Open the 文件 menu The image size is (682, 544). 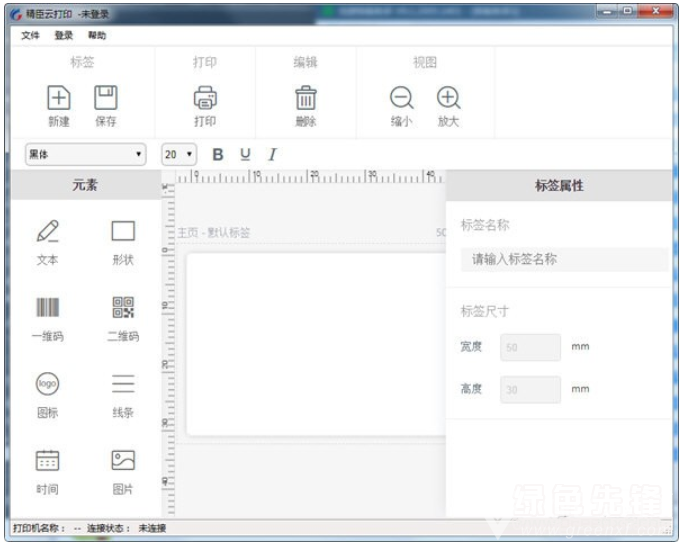(30, 35)
